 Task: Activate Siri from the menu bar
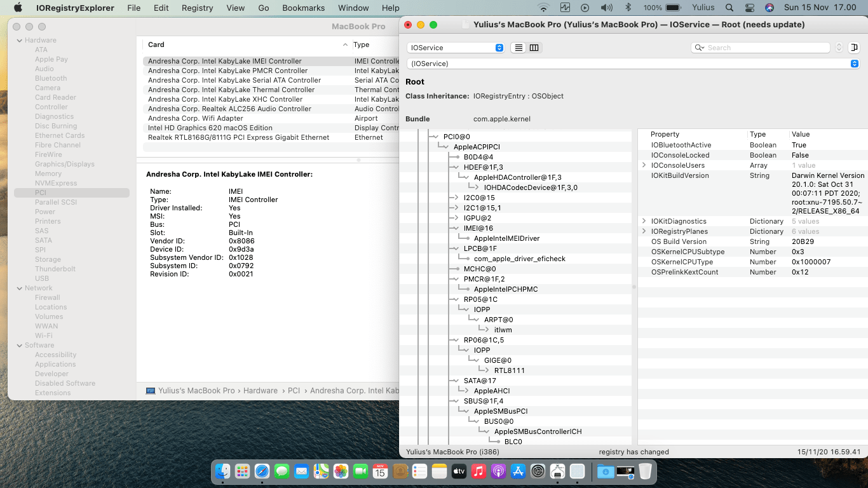770,8
